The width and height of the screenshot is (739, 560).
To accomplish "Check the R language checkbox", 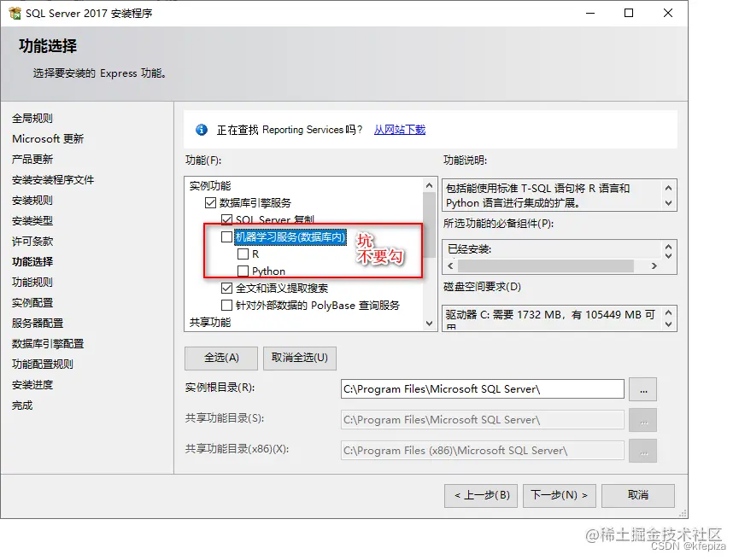I will click(243, 254).
